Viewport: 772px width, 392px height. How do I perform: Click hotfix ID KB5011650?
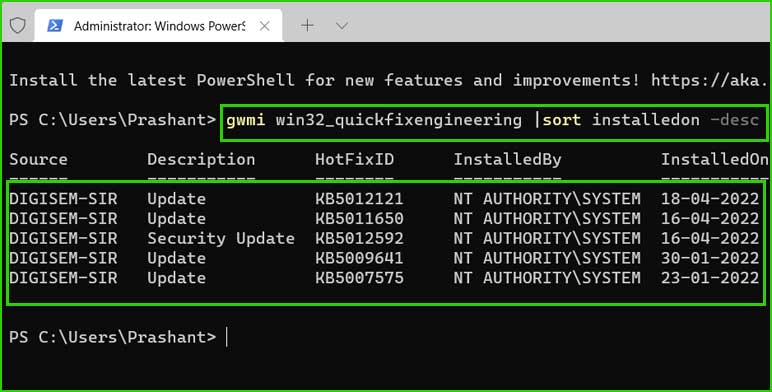click(359, 219)
